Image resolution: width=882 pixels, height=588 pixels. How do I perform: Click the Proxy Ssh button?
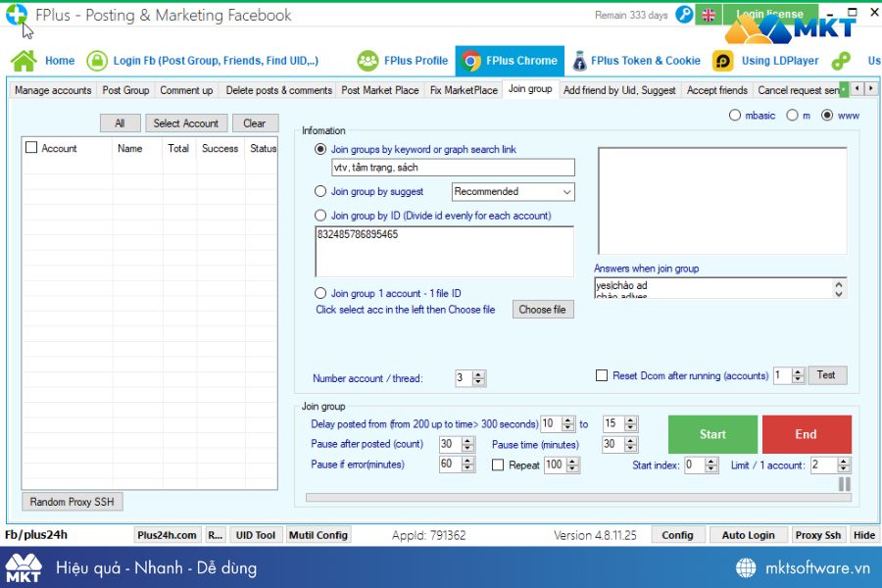pyautogui.click(x=818, y=535)
